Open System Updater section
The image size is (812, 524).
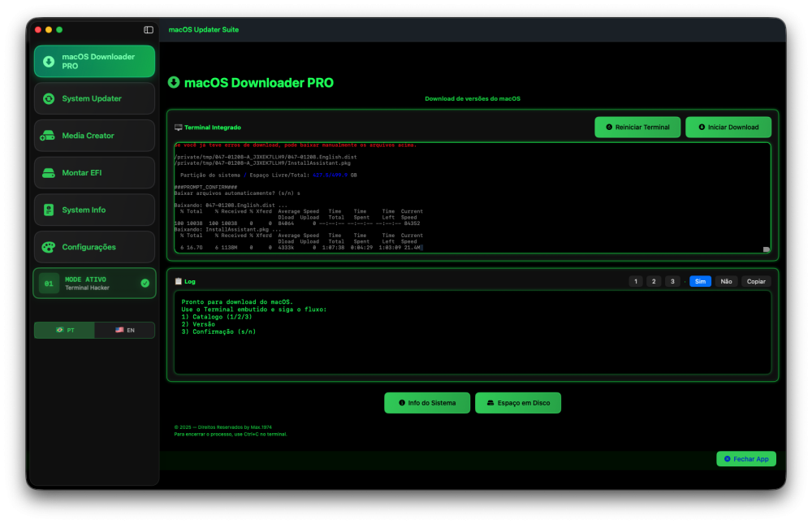[94, 98]
